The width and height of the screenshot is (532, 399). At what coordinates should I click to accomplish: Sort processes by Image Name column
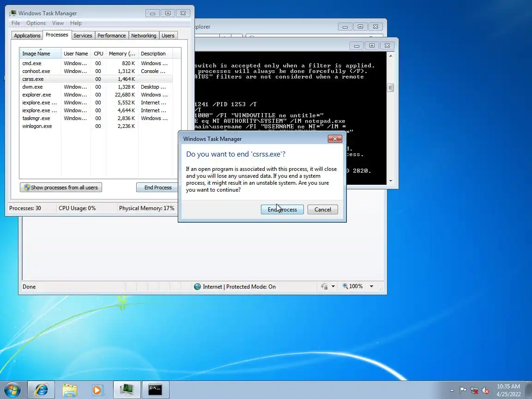click(x=40, y=53)
